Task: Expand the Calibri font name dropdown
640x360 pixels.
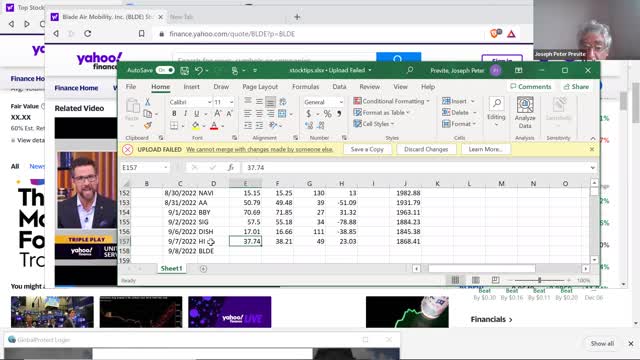Action: [209, 102]
